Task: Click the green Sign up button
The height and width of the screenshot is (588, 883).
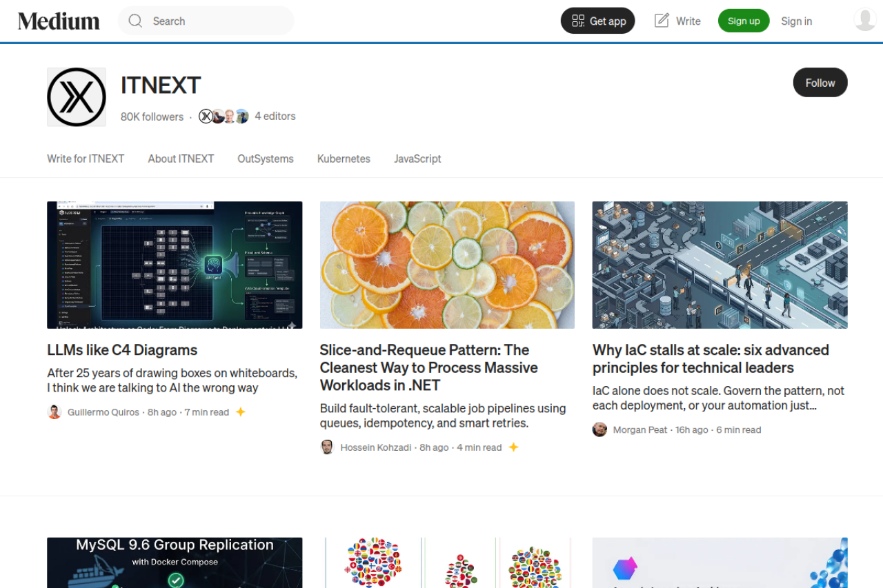Action: pyautogui.click(x=744, y=21)
